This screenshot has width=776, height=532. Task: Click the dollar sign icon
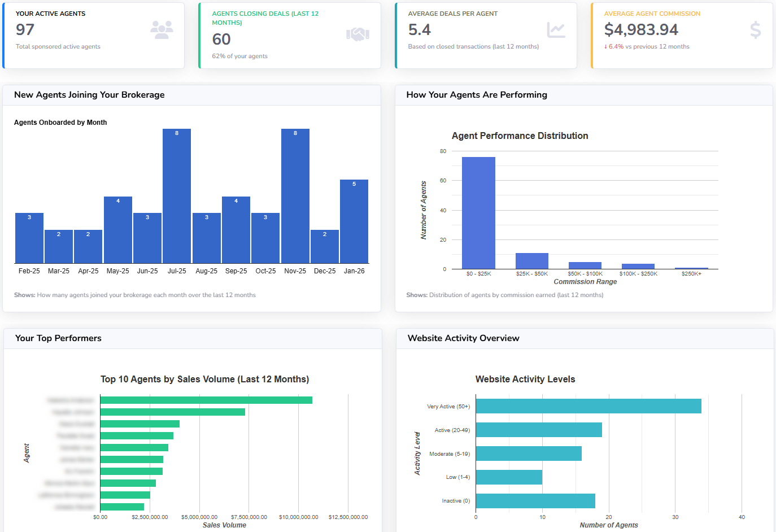click(755, 30)
